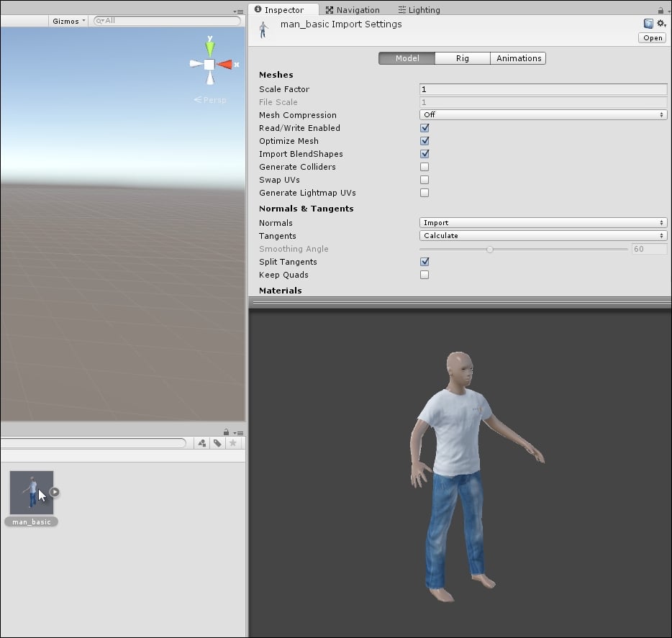Viewport: 672px width, 638px height.
Task: Uncheck Split Tangents option
Action: point(424,262)
